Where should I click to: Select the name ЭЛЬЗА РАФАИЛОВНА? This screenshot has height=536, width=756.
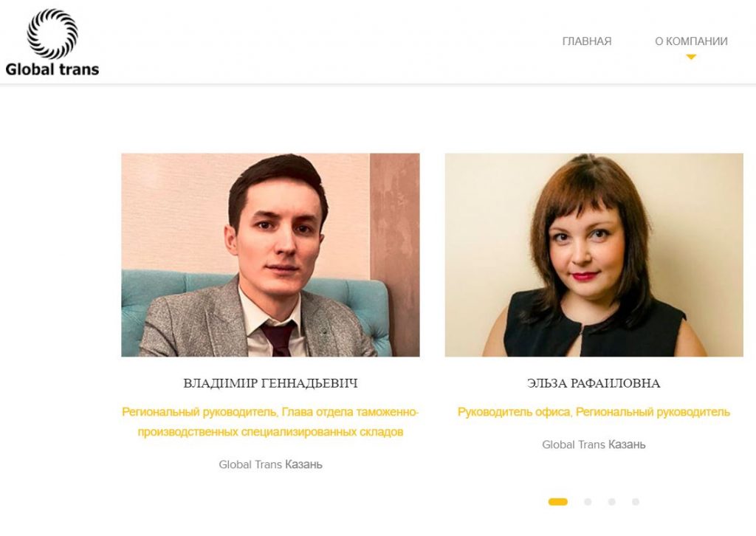[x=594, y=383]
